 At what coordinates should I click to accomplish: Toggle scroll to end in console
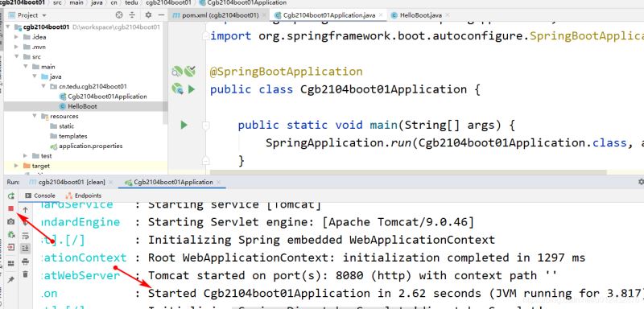pos(26,248)
